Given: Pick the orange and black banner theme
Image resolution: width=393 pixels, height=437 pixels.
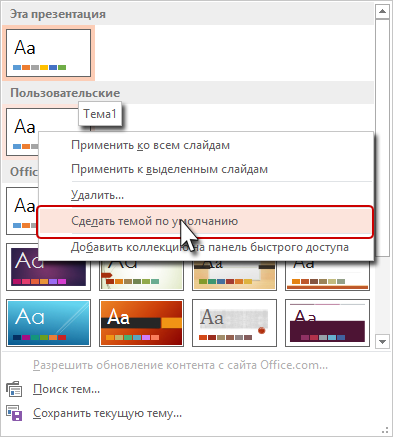Looking at the screenshot, I should tap(141, 323).
